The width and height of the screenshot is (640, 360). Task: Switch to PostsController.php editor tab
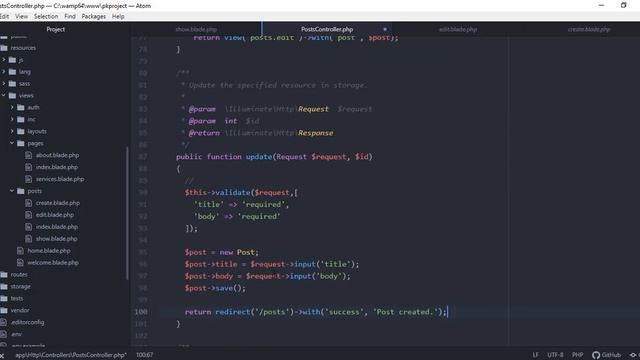[327, 29]
